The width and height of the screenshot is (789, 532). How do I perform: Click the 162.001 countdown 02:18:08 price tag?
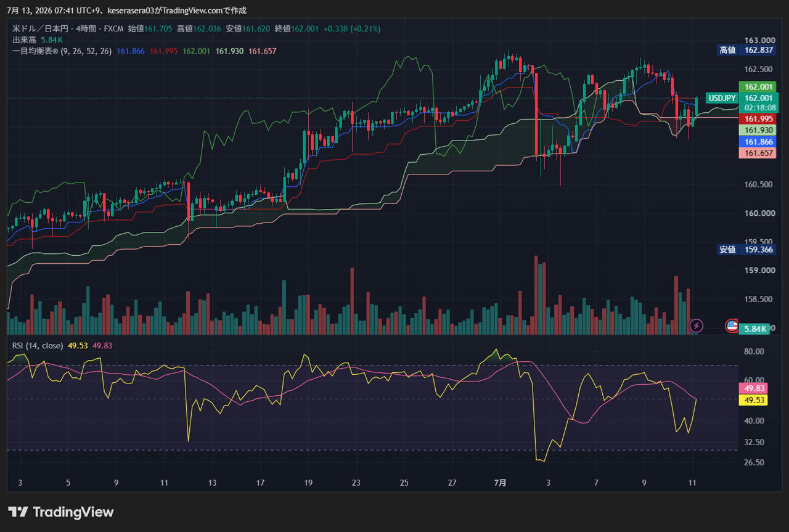click(x=759, y=102)
